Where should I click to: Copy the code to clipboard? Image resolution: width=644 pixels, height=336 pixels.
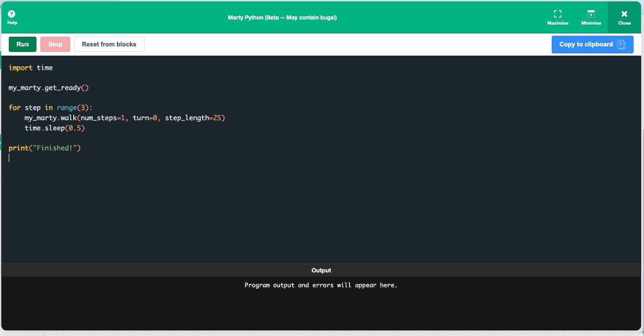[592, 45]
